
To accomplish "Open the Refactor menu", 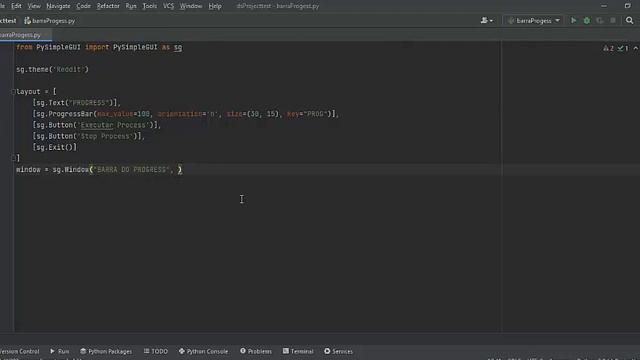I will coord(108,6).
